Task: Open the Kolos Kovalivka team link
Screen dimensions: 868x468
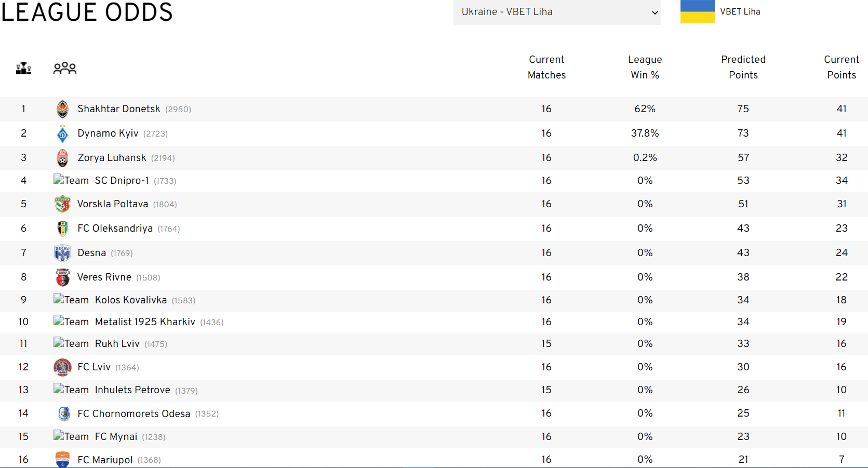Action: tap(130, 300)
